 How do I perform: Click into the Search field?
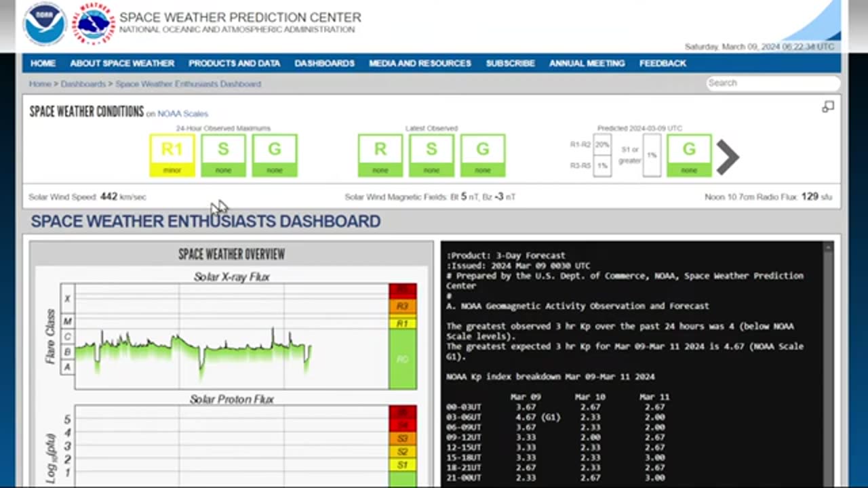[772, 83]
